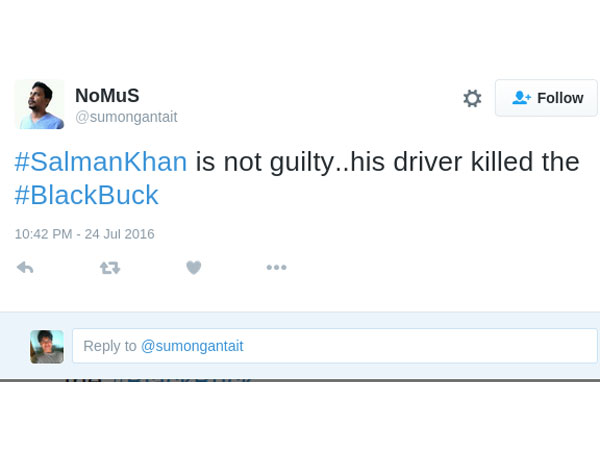Click the add-person icon on Follow
Image resolution: width=600 pixels, height=450 pixels.
(x=521, y=98)
